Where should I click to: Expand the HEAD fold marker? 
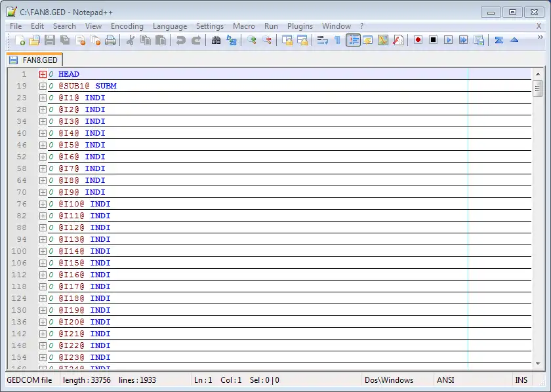[43, 74]
